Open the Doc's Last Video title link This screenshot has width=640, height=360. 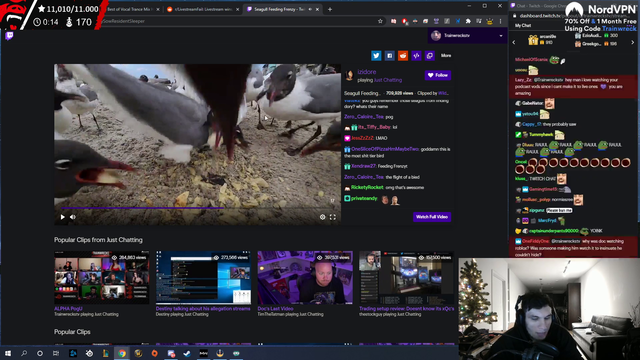point(275,309)
